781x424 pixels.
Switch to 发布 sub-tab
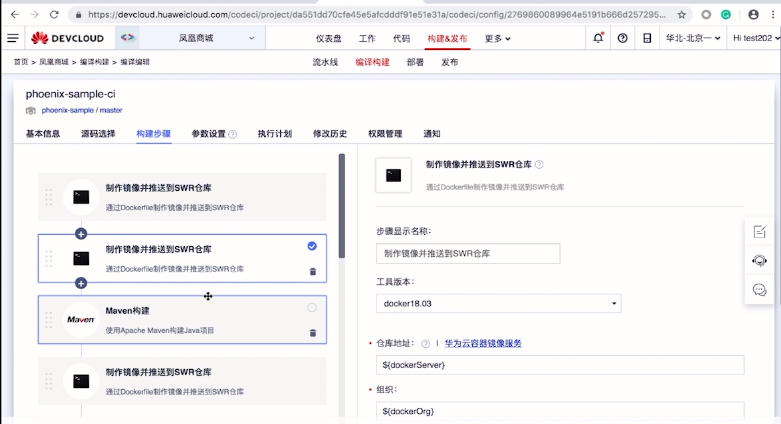449,62
